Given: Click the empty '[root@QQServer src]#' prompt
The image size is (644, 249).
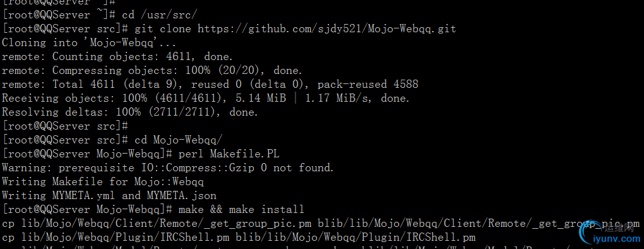Looking at the screenshot, I should [x=65, y=126].
